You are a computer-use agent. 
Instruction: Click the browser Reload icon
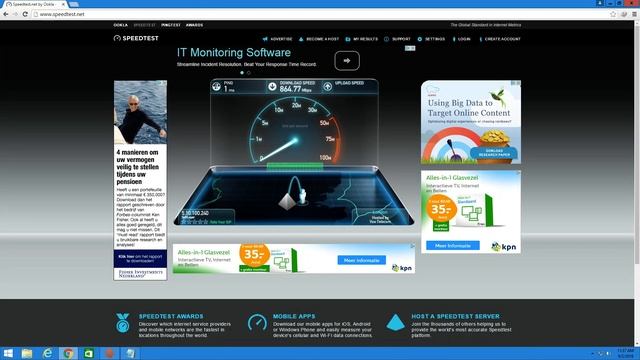[25, 14]
